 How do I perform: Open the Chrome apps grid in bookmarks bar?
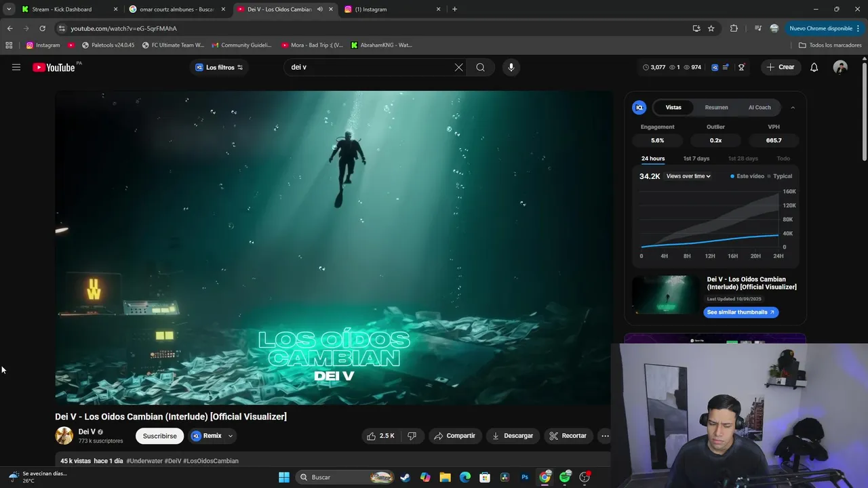9,45
